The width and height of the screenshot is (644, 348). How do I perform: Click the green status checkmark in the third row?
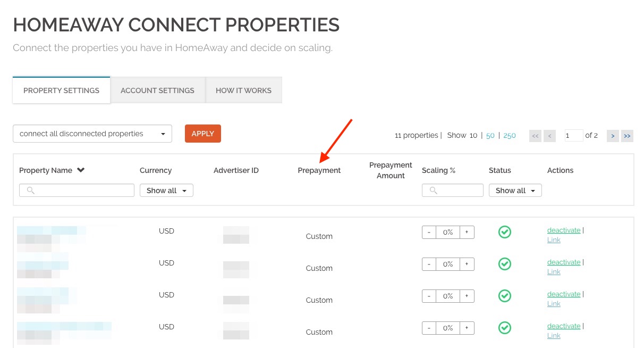pos(505,296)
